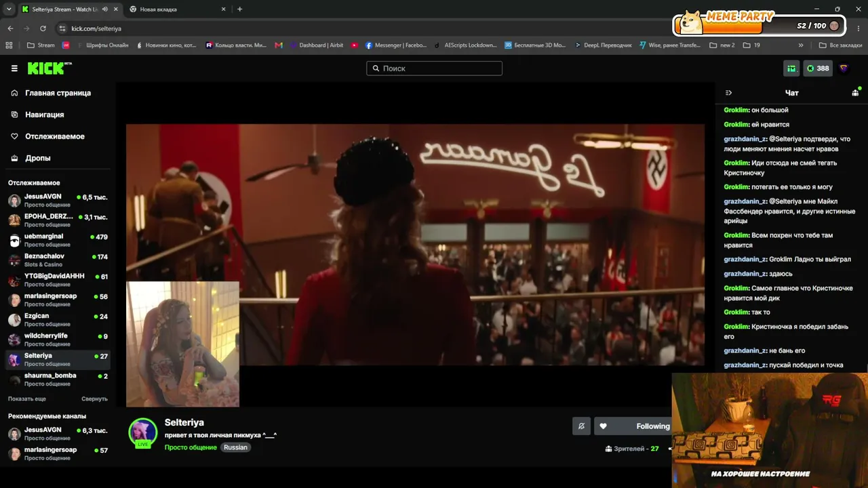Click the heart icon on Following
The image size is (868, 488).
coord(603,426)
